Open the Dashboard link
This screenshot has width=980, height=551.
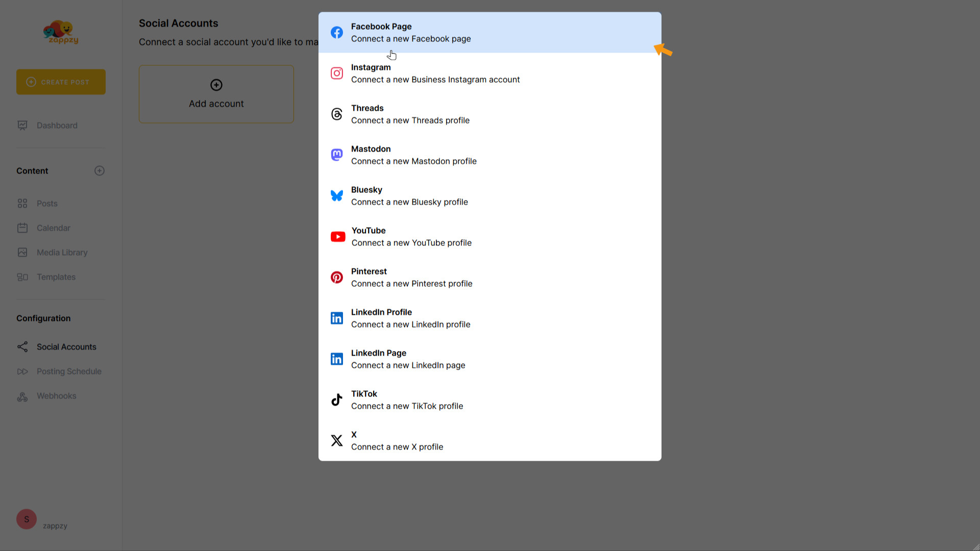tap(57, 126)
